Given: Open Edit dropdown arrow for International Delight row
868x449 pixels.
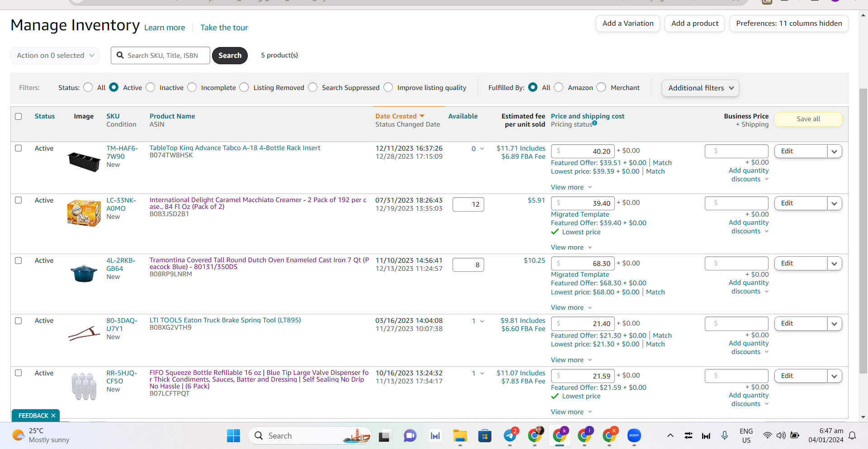Looking at the screenshot, I should [835, 203].
